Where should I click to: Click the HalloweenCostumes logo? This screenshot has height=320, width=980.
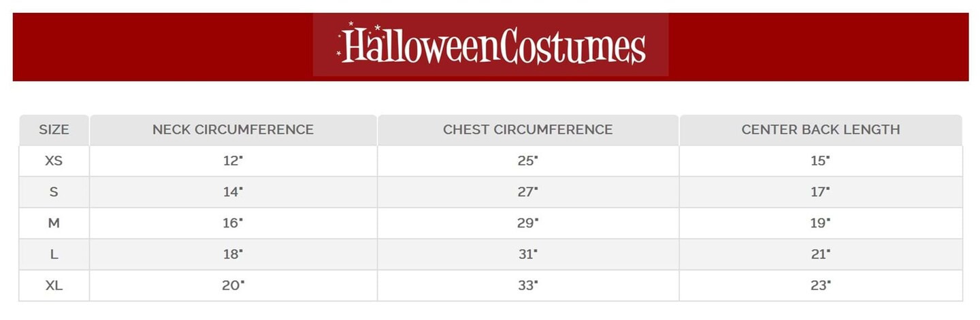tap(491, 45)
